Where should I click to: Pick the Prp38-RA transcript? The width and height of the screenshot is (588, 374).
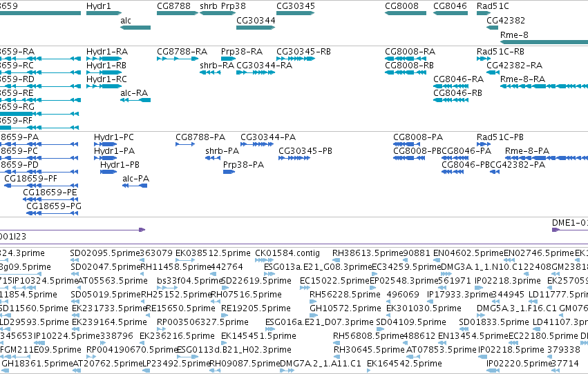click(x=242, y=52)
